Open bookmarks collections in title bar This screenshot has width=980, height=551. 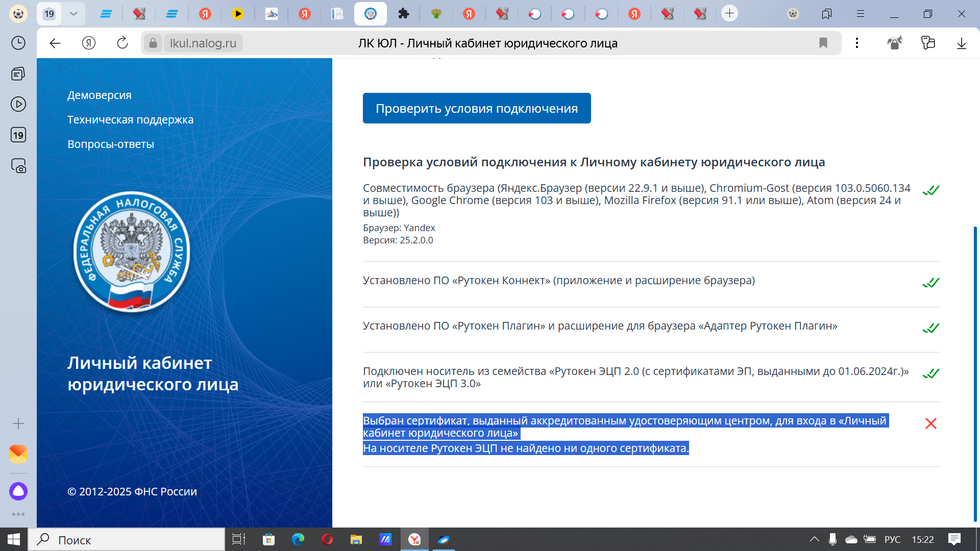(x=827, y=14)
